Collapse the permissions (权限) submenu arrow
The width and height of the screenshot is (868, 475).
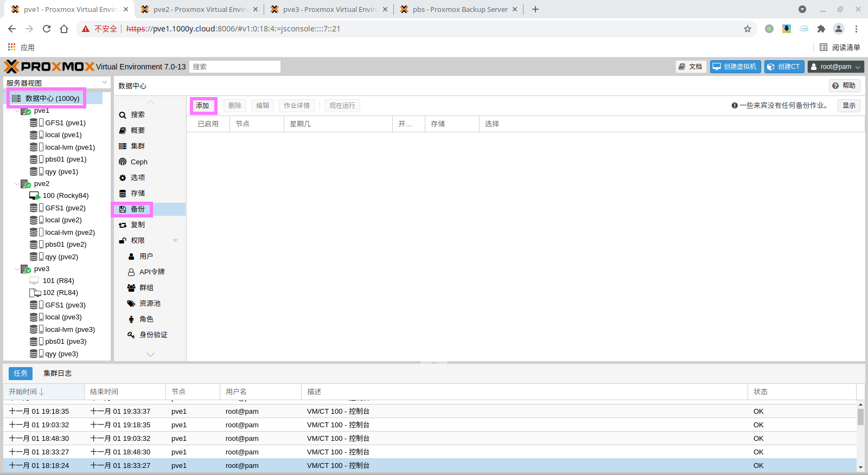[175, 240]
